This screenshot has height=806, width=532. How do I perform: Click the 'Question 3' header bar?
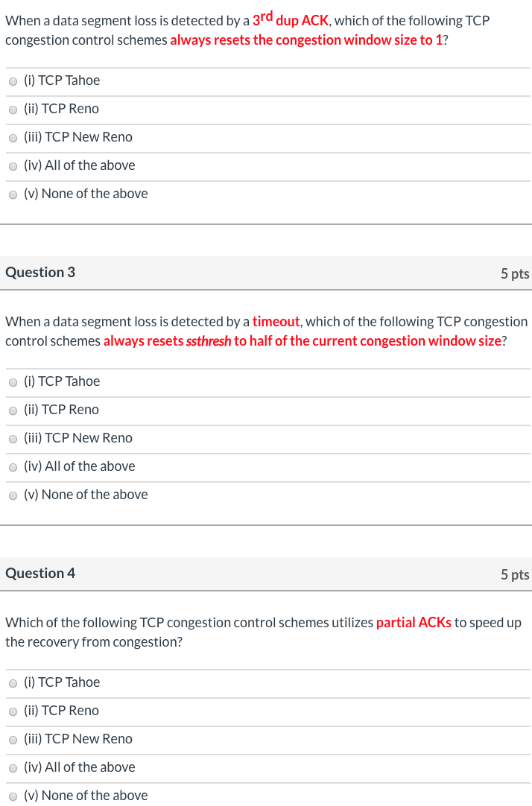pyautogui.click(x=40, y=273)
